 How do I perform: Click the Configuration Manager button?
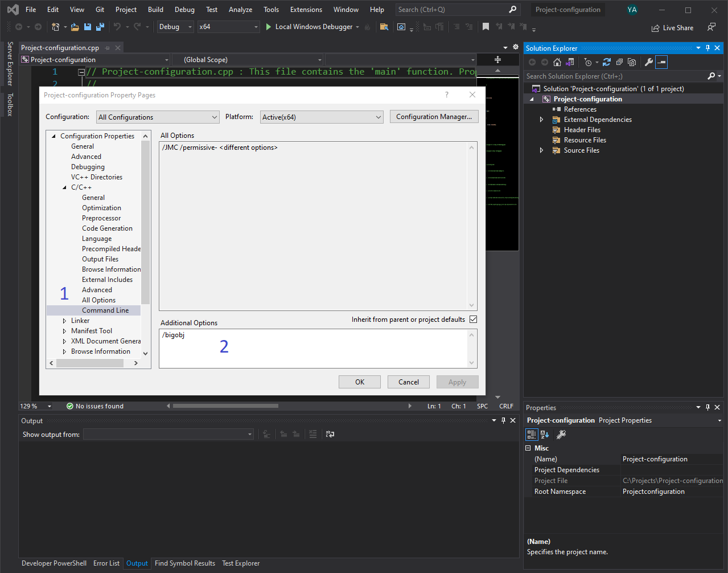click(434, 117)
